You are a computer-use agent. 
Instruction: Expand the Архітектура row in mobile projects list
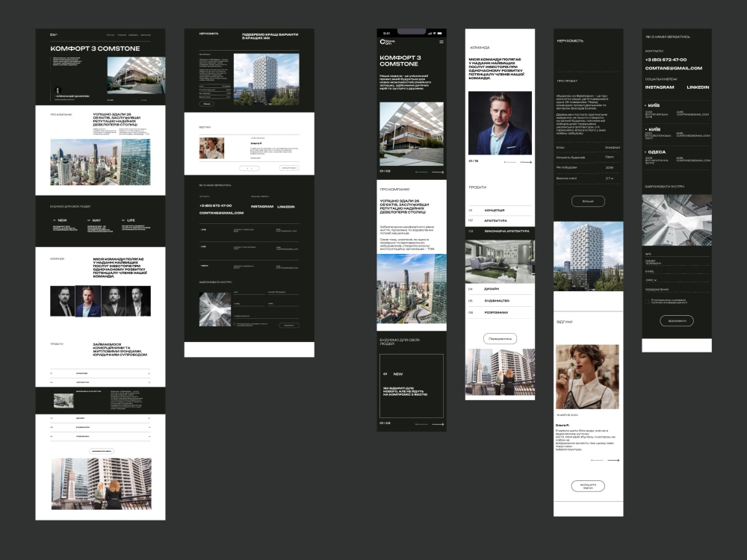click(x=500, y=220)
